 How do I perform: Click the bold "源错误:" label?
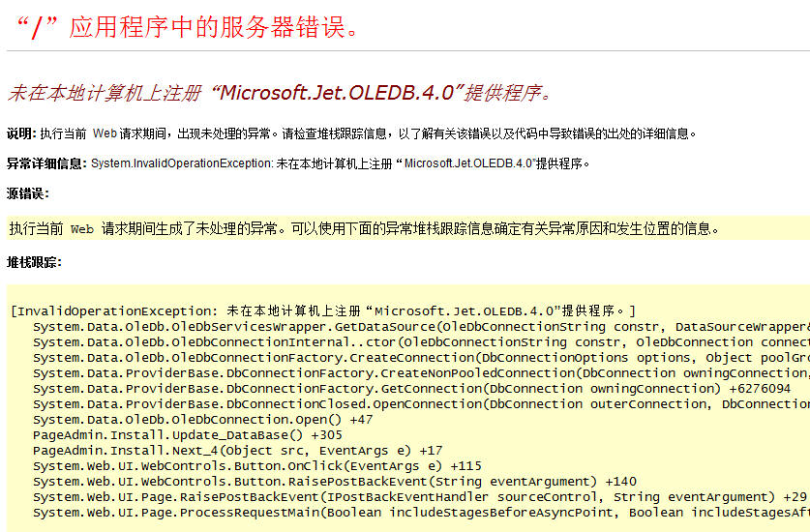tap(28, 193)
